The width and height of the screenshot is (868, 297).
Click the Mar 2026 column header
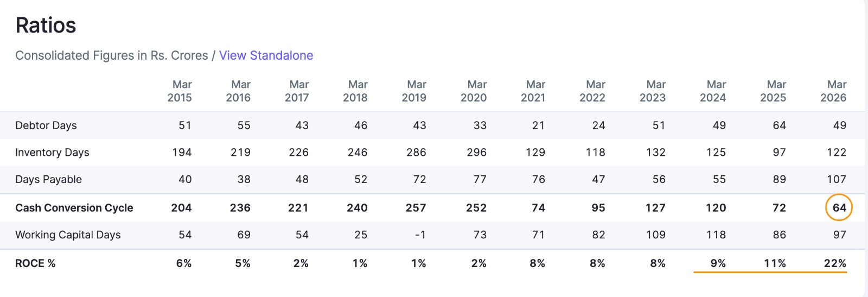pos(833,91)
